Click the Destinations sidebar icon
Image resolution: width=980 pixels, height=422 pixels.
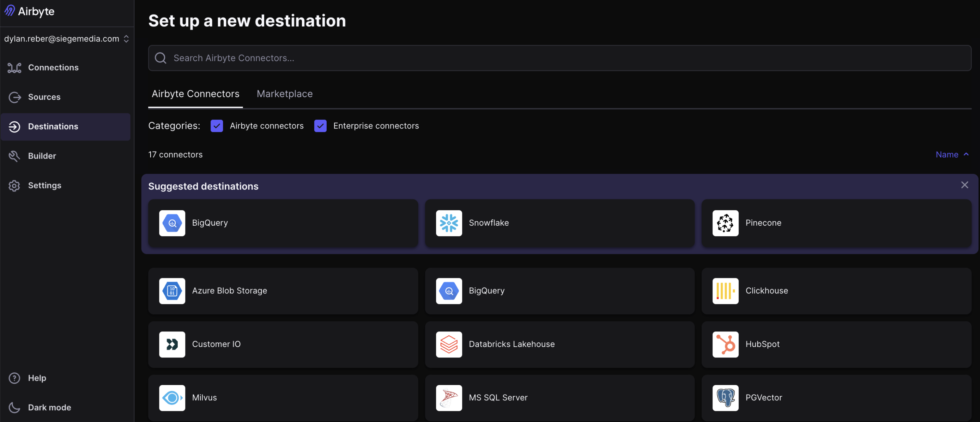click(15, 127)
